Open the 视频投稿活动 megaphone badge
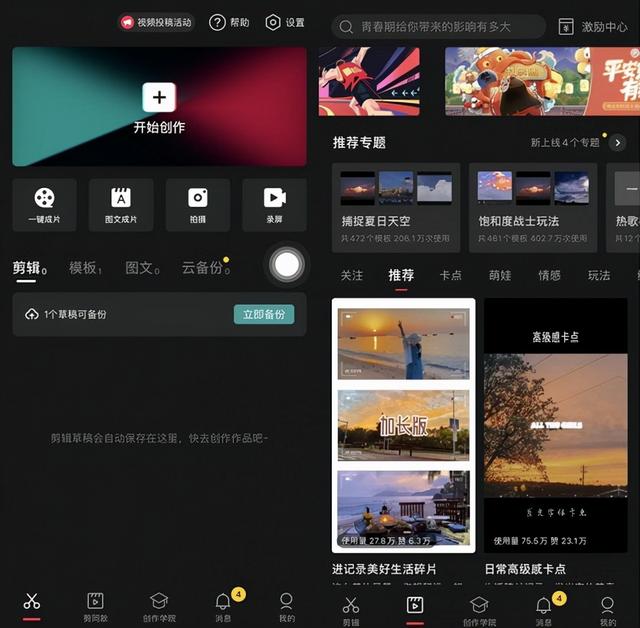The image size is (640, 628). (x=156, y=22)
